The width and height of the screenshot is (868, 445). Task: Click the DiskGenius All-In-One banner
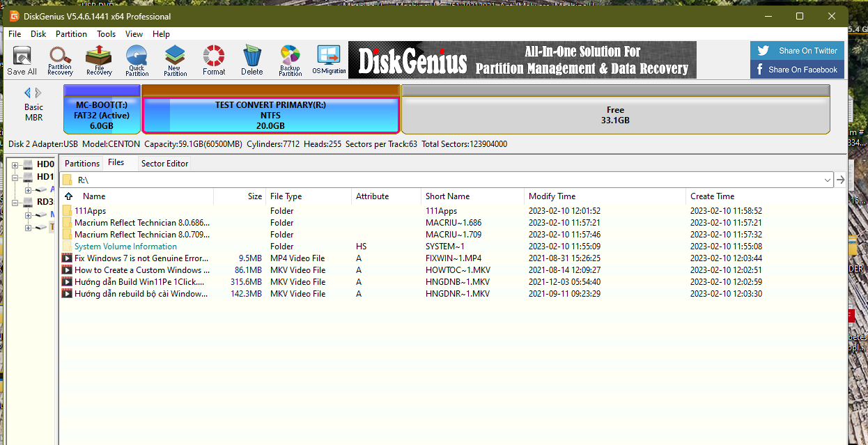pos(522,60)
